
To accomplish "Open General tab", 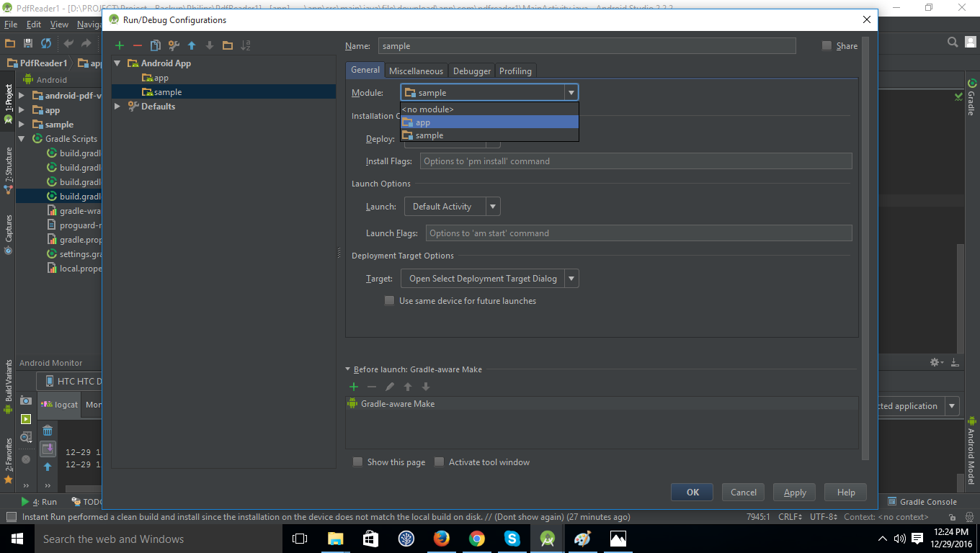I will 365,70.
